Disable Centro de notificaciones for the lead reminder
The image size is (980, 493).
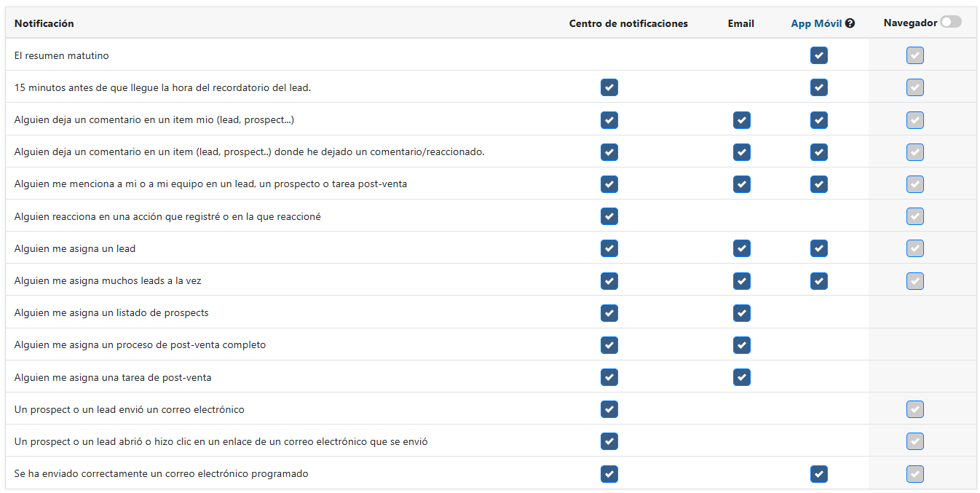(x=609, y=87)
